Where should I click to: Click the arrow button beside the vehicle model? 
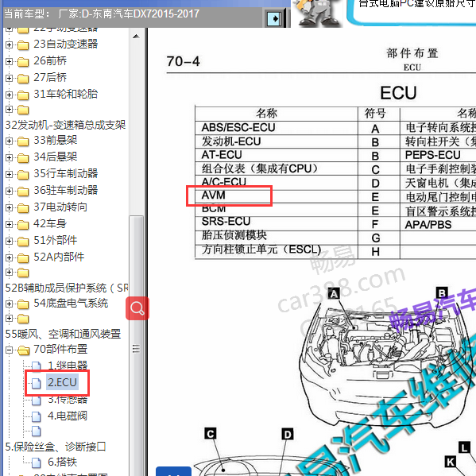click(275, 19)
